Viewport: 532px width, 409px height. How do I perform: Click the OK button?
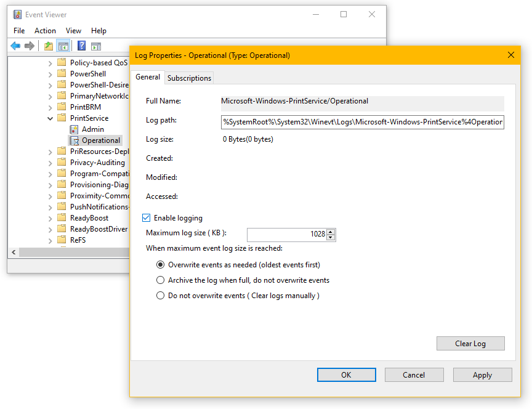pos(347,375)
